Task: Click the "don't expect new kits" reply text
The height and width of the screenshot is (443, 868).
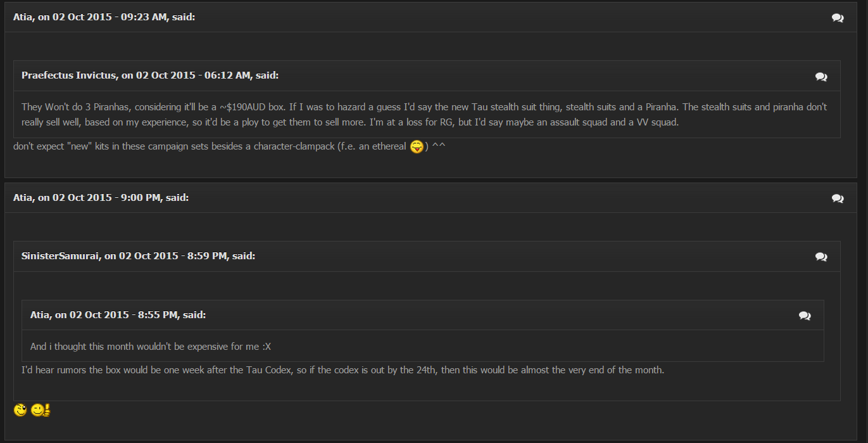Action: click(209, 147)
